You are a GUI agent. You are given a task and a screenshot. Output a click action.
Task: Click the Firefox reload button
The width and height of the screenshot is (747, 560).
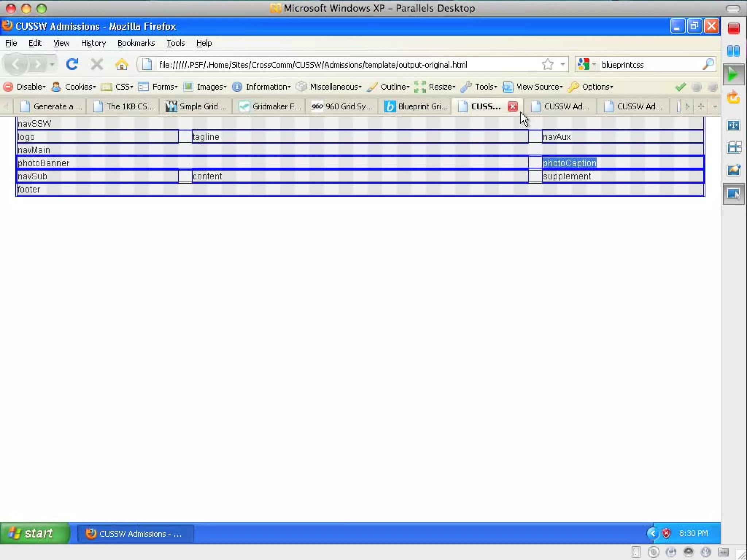[72, 65]
